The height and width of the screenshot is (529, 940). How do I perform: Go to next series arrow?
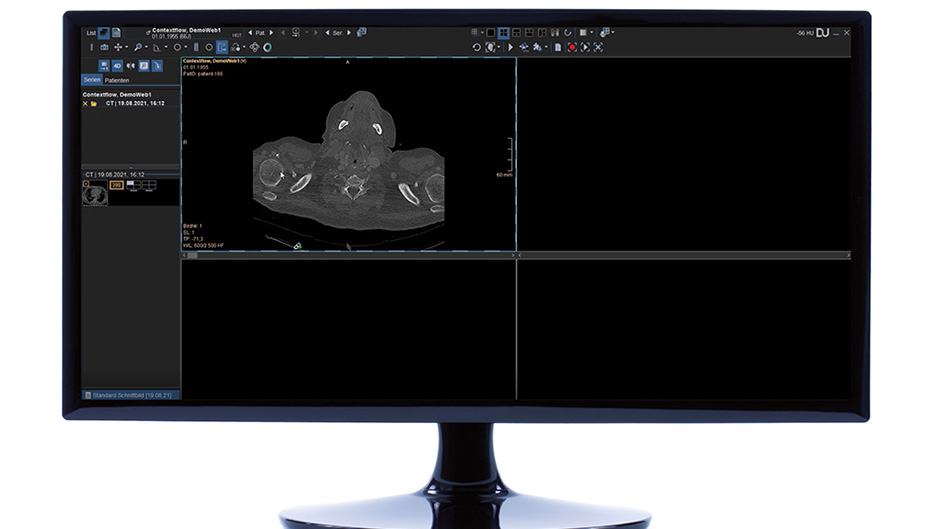(349, 33)
